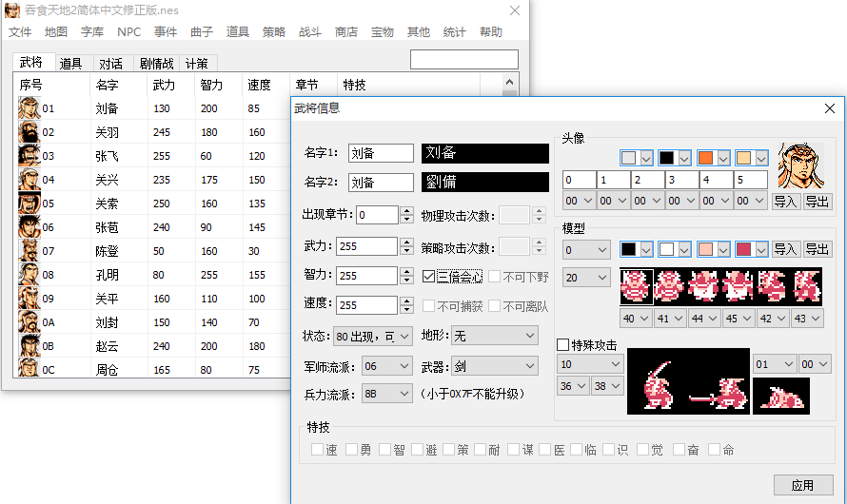Click the 应用 button
Viewport: 847px width, 504px height.
pyautogui.click(x=803, y=485)
